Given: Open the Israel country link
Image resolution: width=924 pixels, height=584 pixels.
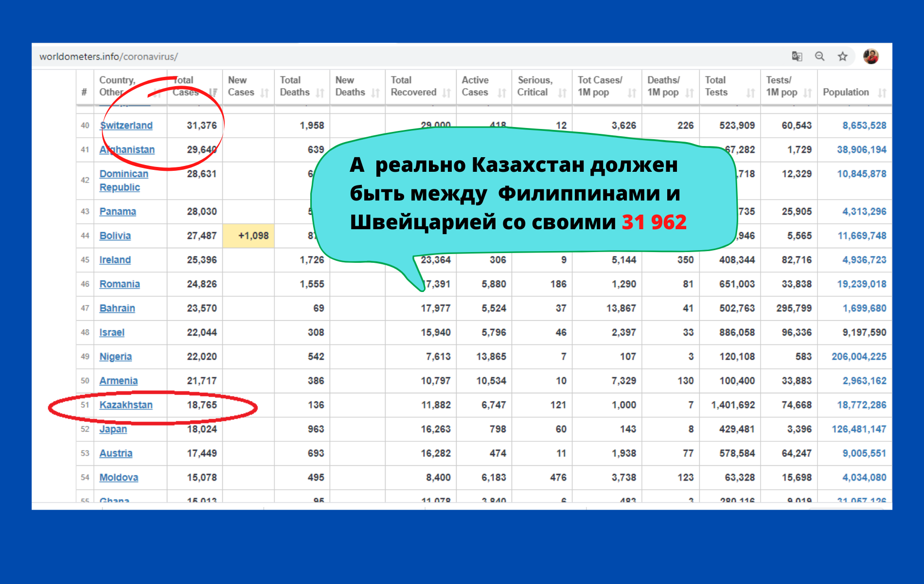Looking at the screenshot, I should [x=112, y=332].
